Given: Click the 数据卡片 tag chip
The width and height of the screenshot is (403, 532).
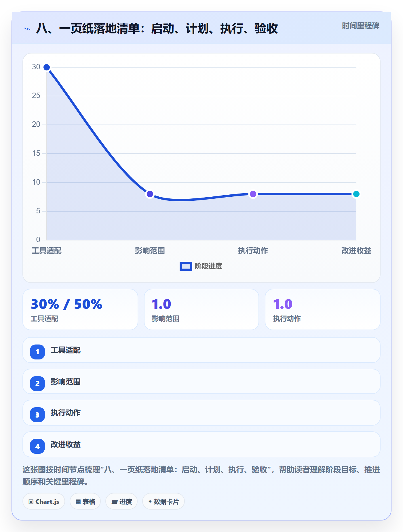Looking at the screenshot, I should [164, 502].
